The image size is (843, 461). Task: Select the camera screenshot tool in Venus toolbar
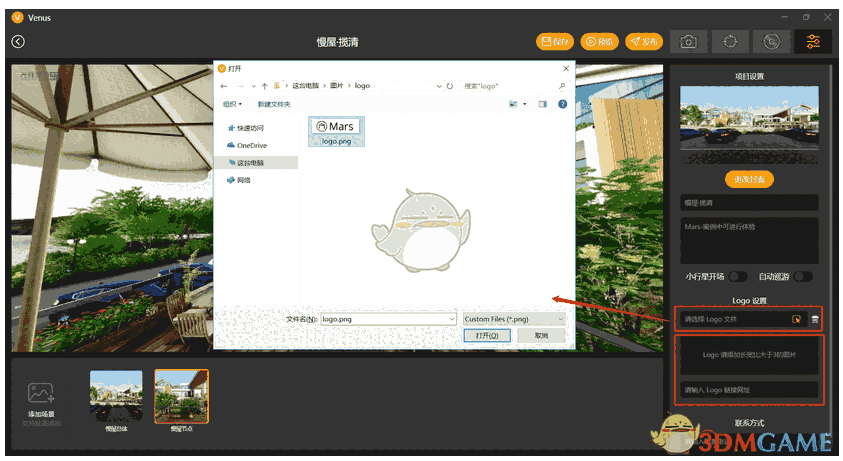688,41
